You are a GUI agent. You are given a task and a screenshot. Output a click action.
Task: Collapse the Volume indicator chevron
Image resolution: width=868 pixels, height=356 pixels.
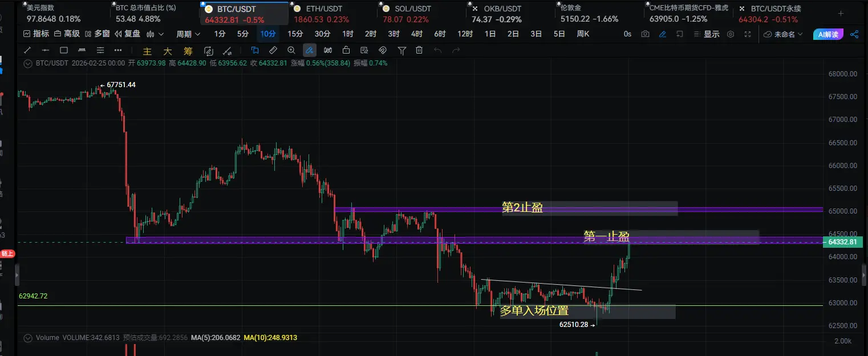point(27,338)
